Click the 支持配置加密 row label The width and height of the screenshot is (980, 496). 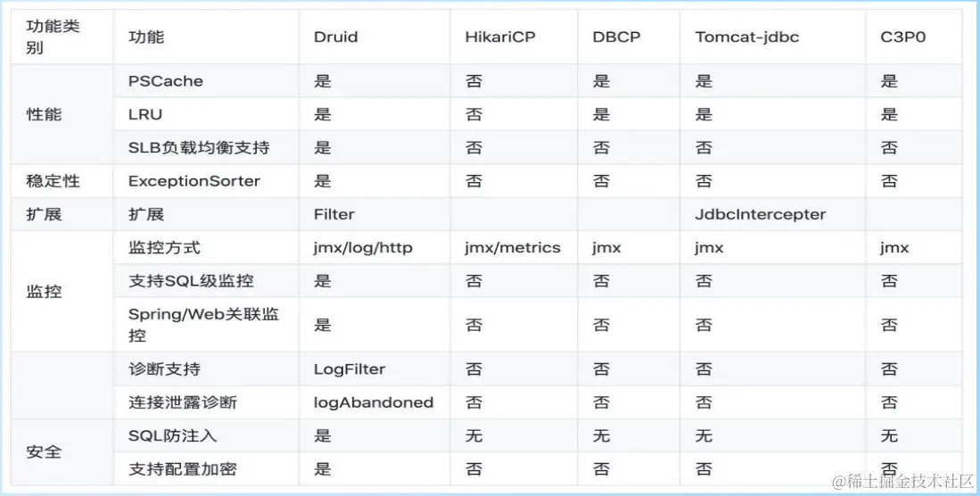[183, 469]
